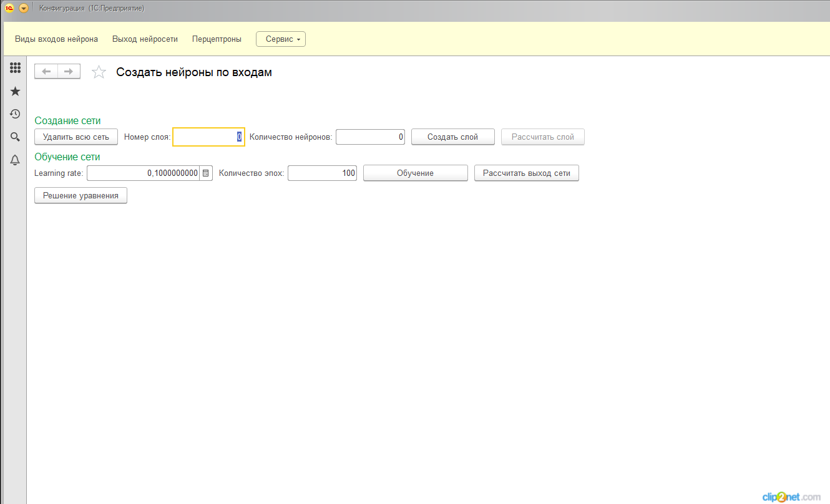Open the sections menu grid icon
Image resolution: width=830 pixels, height=504 pixels.
pyautogui.click(x=15, y=68)
